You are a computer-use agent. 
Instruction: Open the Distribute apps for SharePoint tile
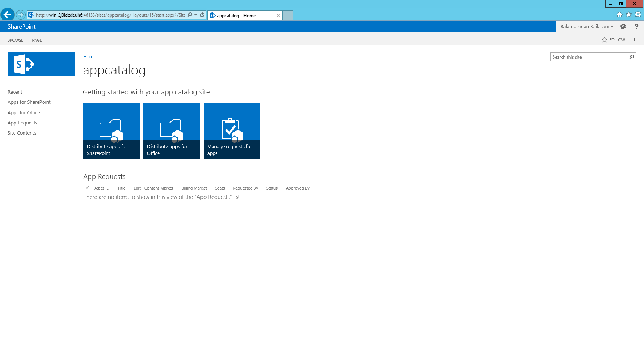click(x=111, y=131)
